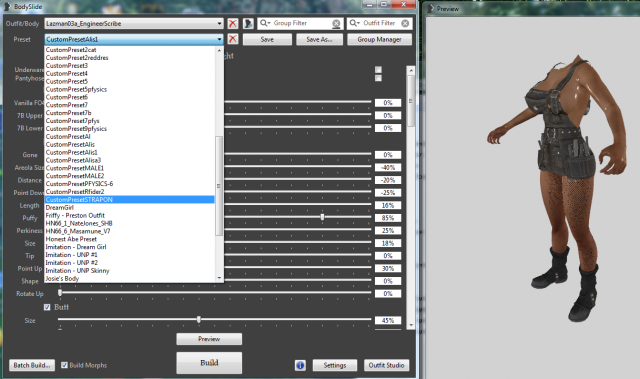Toggle the Butt category checkbox
The width and height of the screenshot is (640, 379).
[x=47, y=307]
